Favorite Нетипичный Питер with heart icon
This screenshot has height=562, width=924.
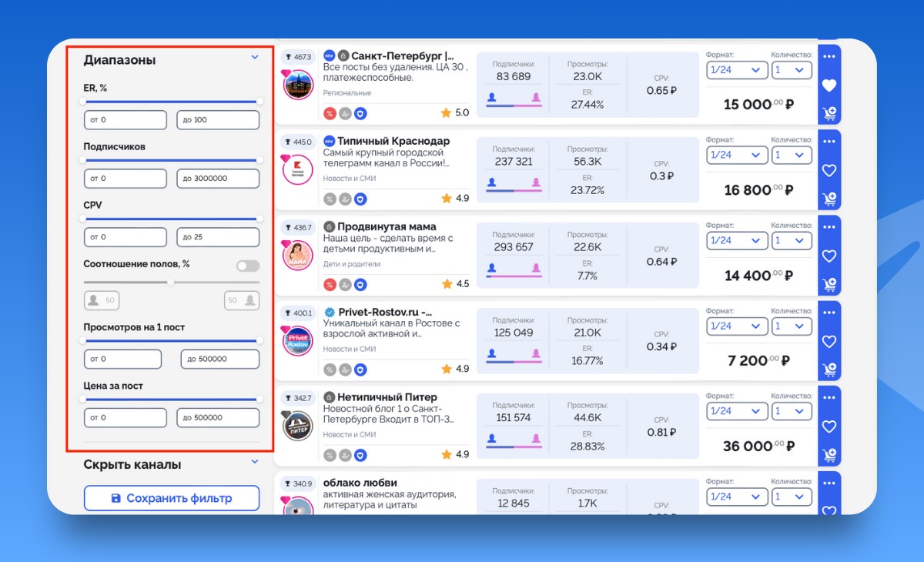coord(829,427)
